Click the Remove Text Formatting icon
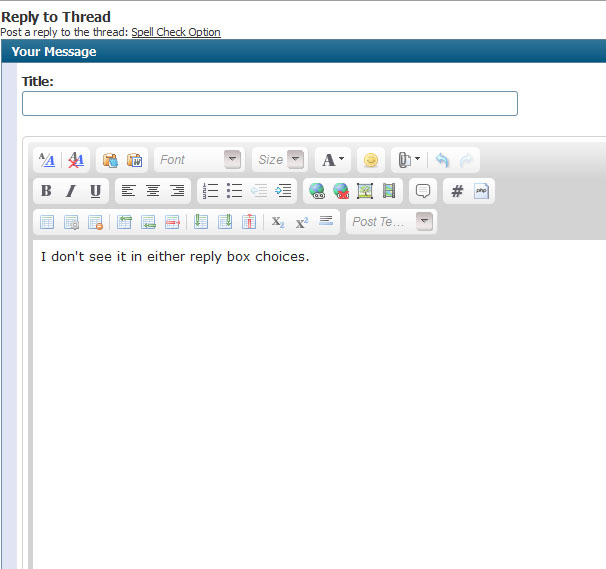Image resolution: width=606 pixels, height=569 pixels. (x=76, y=160)
